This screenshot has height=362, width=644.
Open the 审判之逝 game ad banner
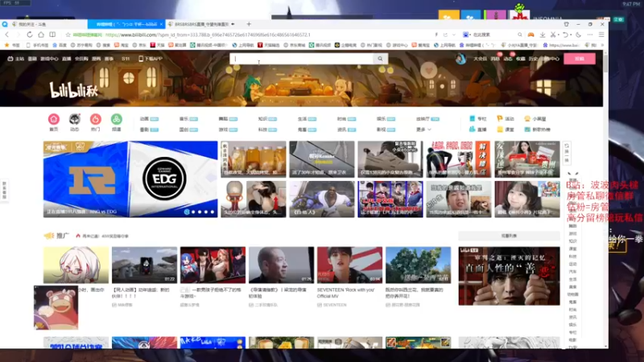[x=509, y=276]
